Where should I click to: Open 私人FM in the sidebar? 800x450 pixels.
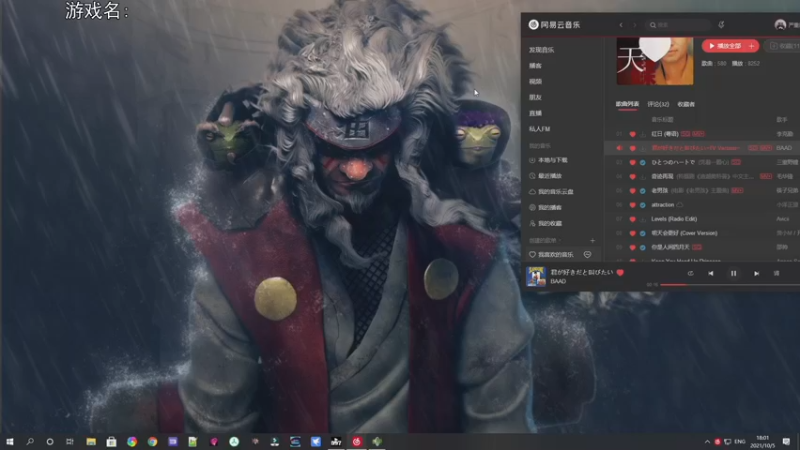coord(539,129)
